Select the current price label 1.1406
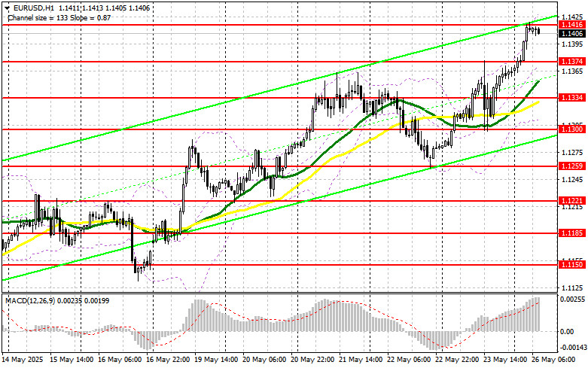 coord(572,34)
